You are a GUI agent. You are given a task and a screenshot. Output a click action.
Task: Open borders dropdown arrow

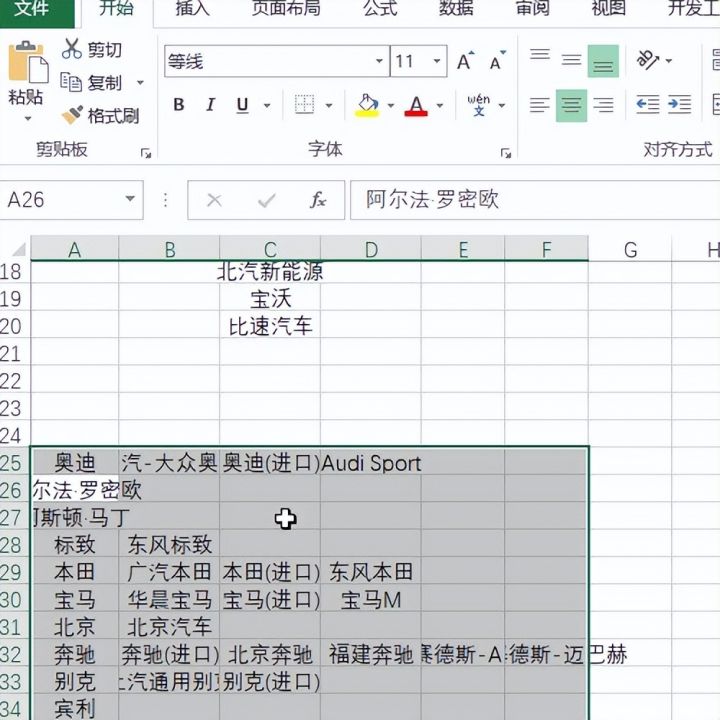coord(329,106)
